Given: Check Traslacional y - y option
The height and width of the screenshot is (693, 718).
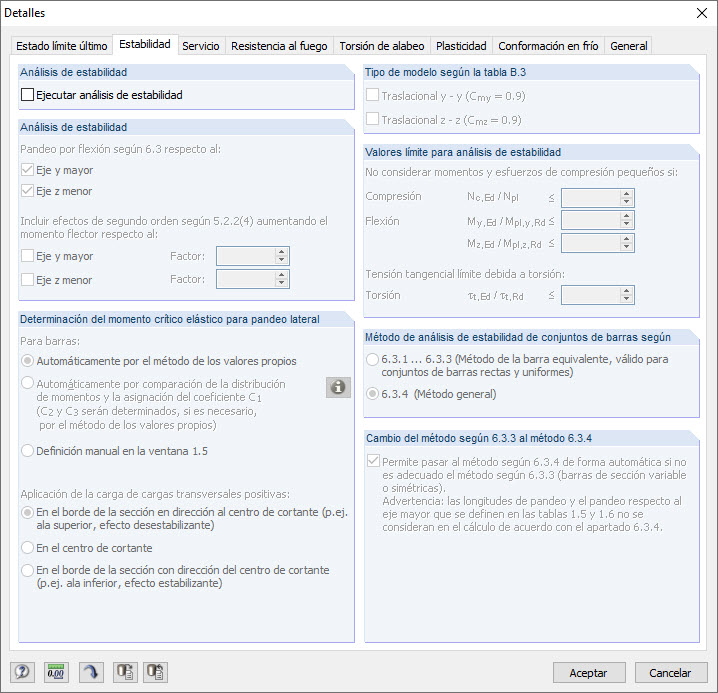Looking at the screenshot, I should coord(372,95).
